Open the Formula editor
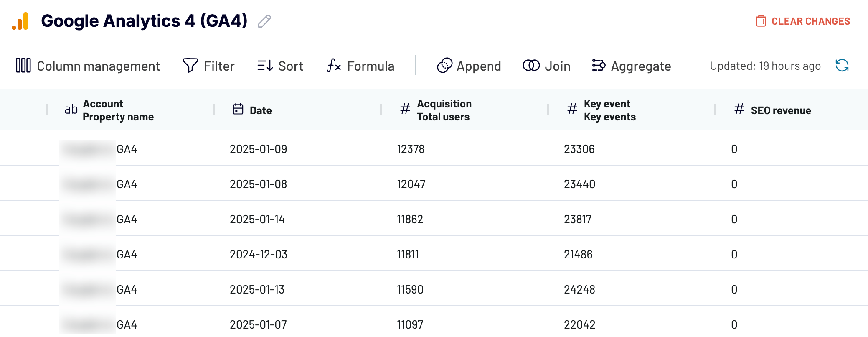868x337 pixels. coord(360,66)
